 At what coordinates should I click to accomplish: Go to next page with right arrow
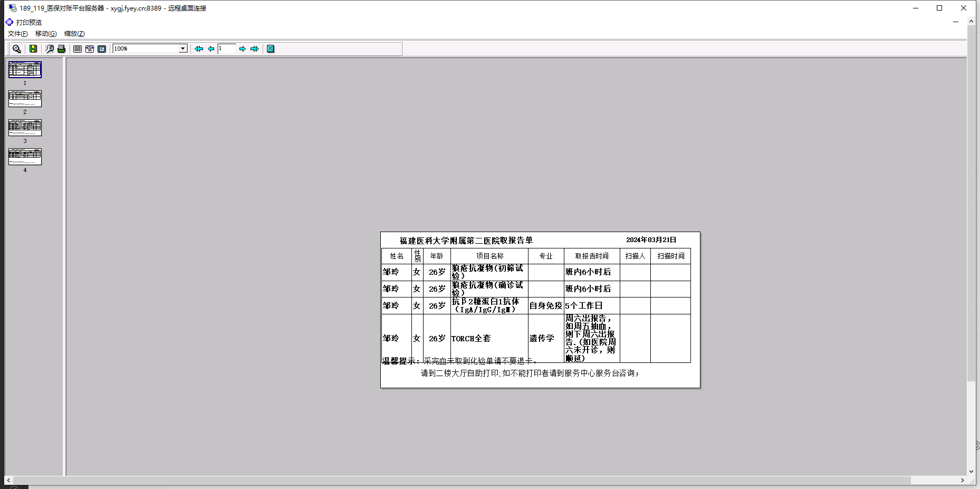coord(243,49)
